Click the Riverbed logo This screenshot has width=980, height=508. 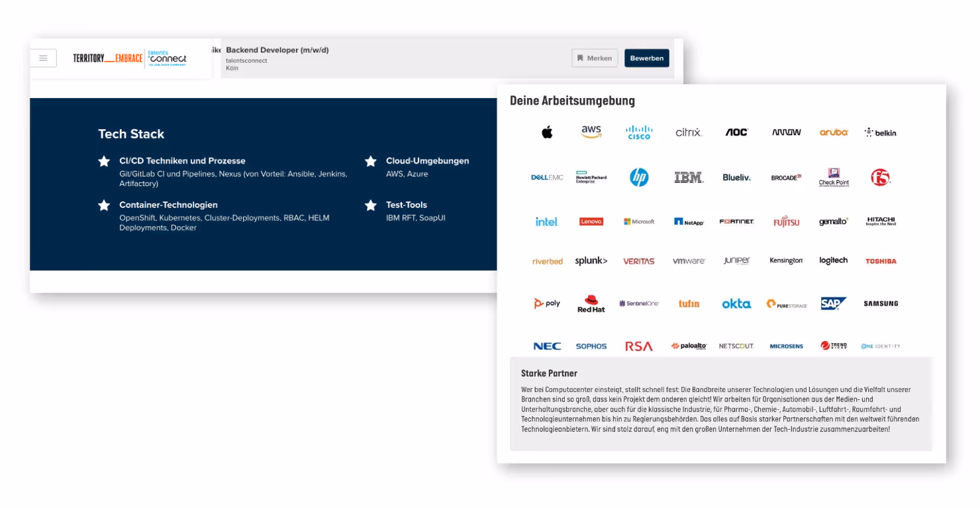click(x=547, y=262)
